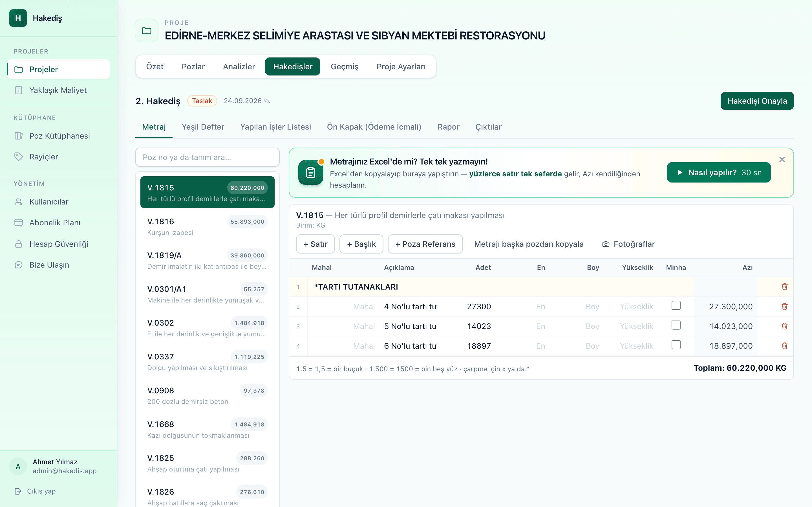Image resolution: width=812 pixels, height=507 pixels.
Task: Switch to Yeşil Defter tab
Action: (x=203, y=127)
